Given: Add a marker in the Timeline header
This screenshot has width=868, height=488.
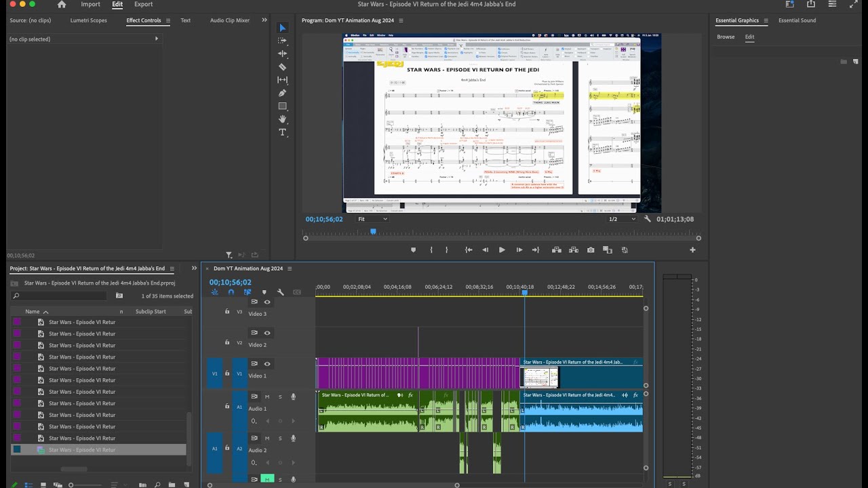Looking at the screenshot, I should click(x=264, y=292).
